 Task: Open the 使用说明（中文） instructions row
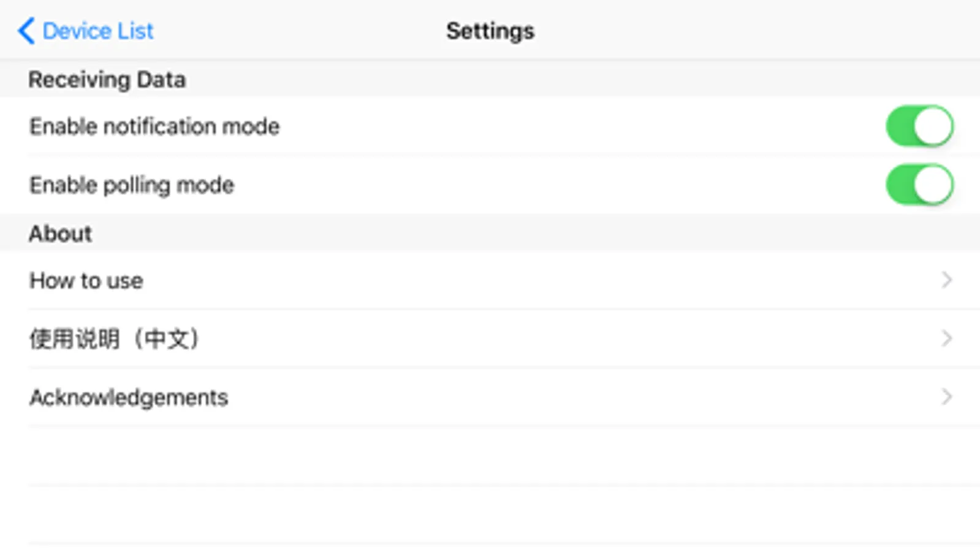[115, 339]
